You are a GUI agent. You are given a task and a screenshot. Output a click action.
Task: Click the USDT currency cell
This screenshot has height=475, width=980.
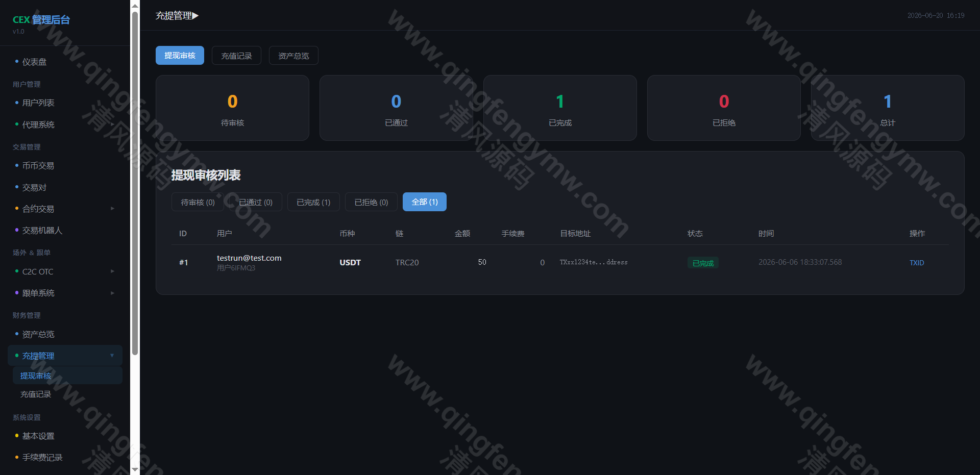pos(350,263)
